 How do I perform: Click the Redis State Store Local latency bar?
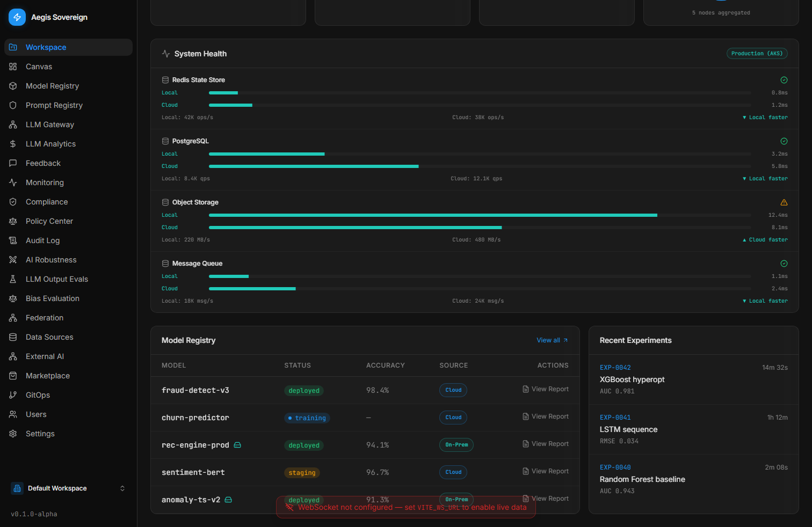coord(480,93)
